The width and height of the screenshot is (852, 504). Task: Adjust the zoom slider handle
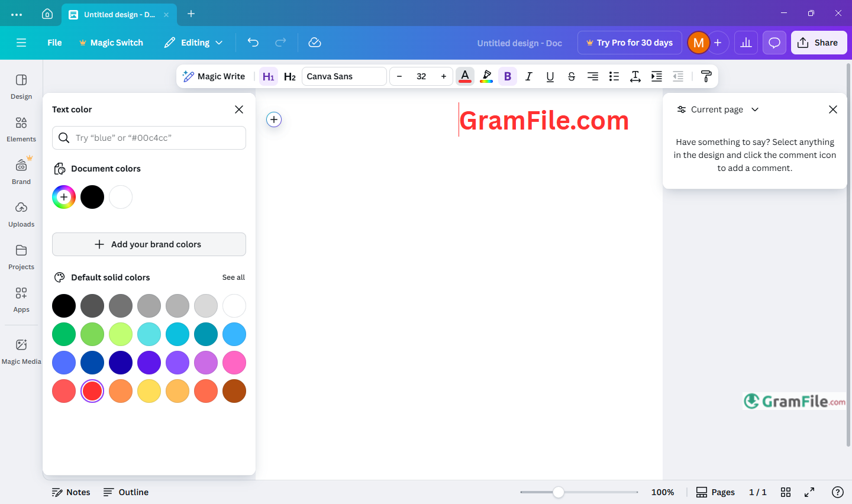click(559, 492)
